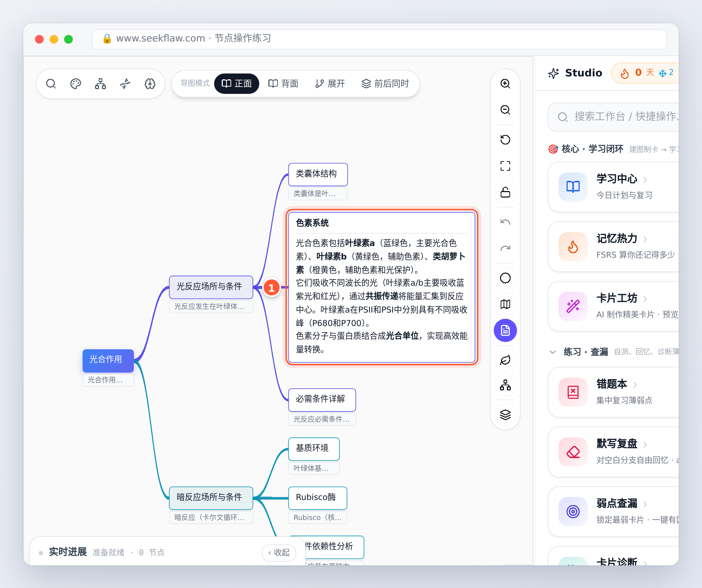Screen dimensions: 702x588
Task: Click the 错题本 red file icon
Action: coord(573,392)
